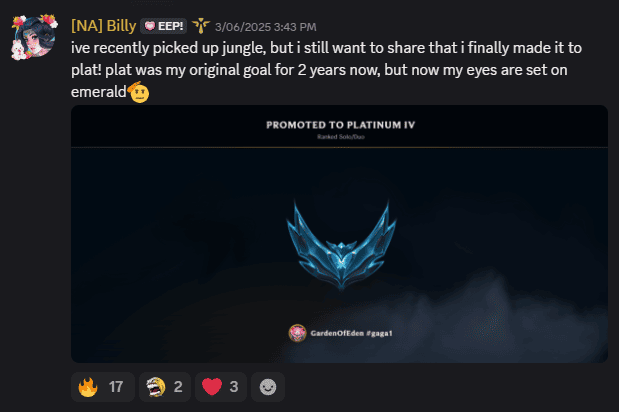
Task: Click the [NA] Billy username
Action: tap(103, 26)
